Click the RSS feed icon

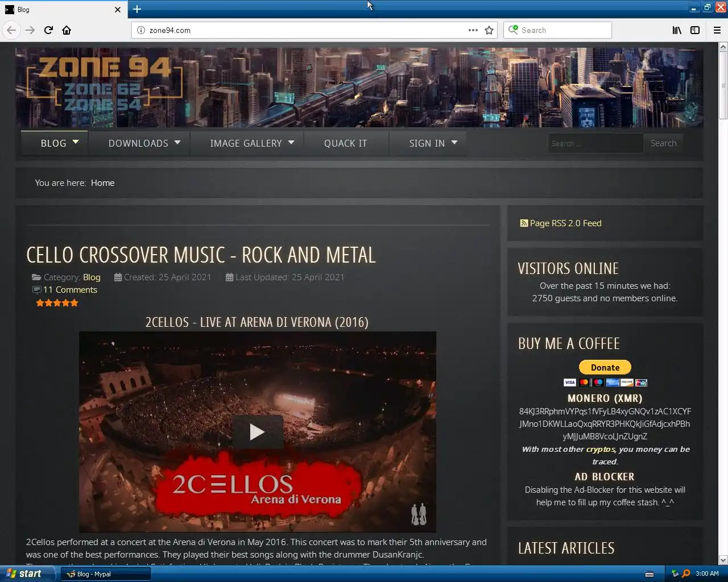(x=524, y=223)
